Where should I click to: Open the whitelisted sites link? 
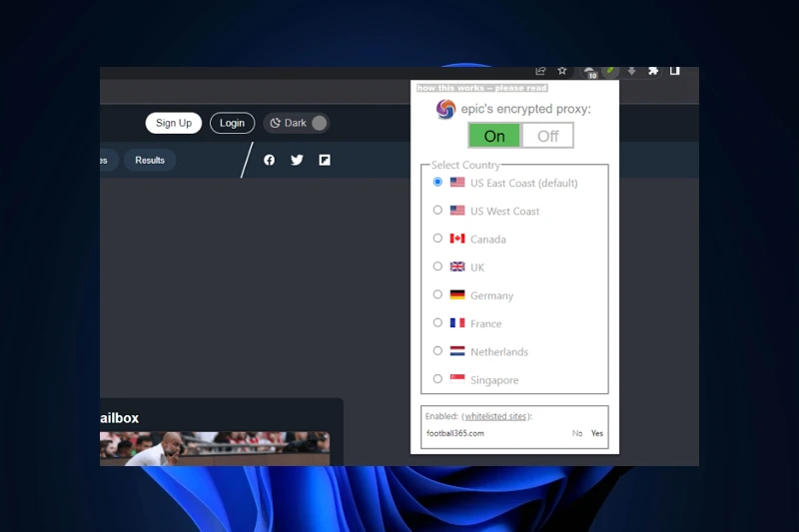pyautogui.click(x=495, y=416)
